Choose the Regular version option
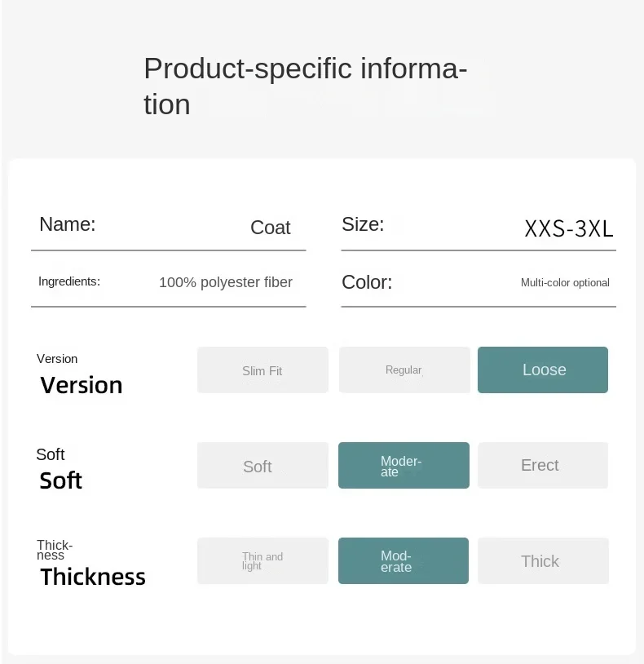 tap(404, 370)
